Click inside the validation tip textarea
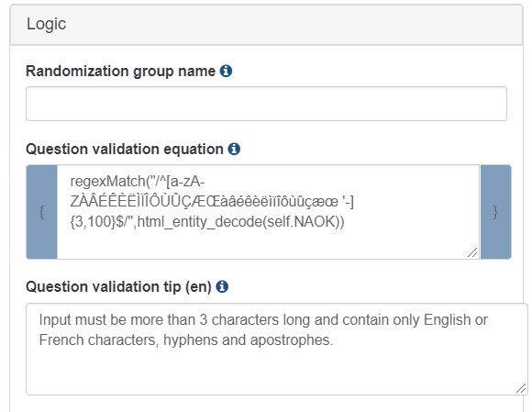The height and width of the screenshot is (412, 532). (x=276, y=350)
